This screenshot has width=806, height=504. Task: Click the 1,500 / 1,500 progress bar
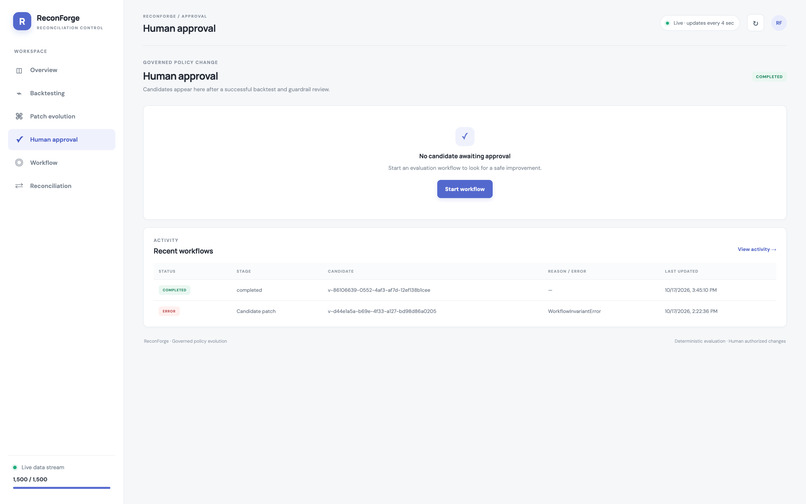(62, 488)
